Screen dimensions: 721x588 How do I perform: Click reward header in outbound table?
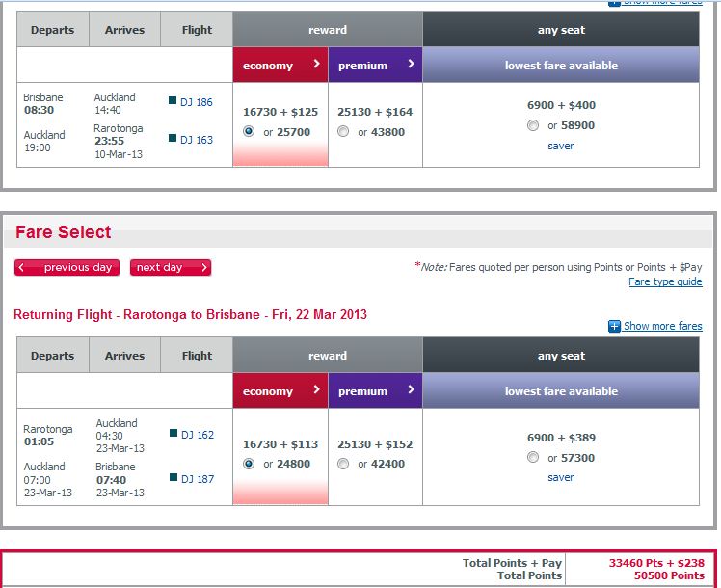tap(328, 30)
